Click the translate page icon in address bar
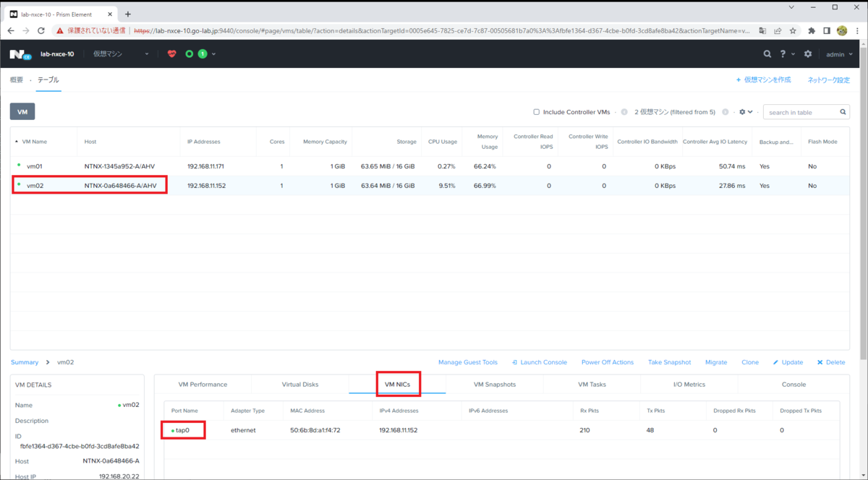Viewport: 868px width, 480px height. 762,30
